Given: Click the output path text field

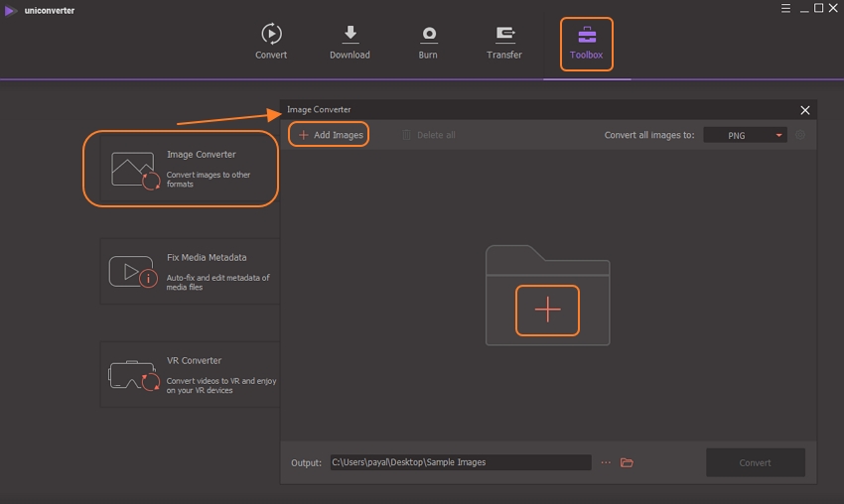Looking at the screenshot, I should click(460, 462).
